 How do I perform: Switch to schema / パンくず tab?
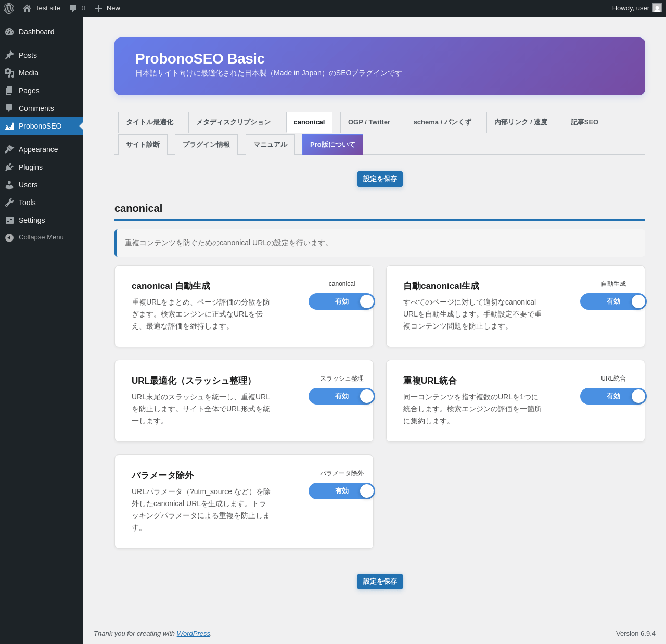[x=442, y=122]
